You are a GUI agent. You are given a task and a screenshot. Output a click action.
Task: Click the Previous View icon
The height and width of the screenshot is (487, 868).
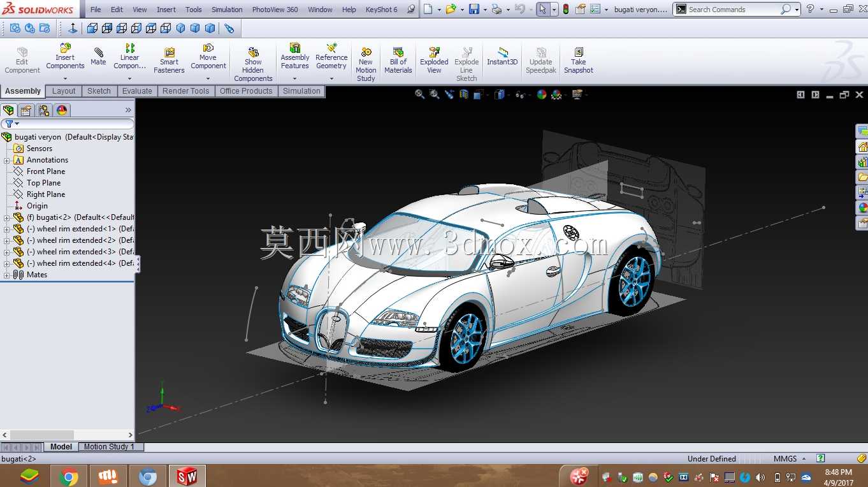coord(449,94)
